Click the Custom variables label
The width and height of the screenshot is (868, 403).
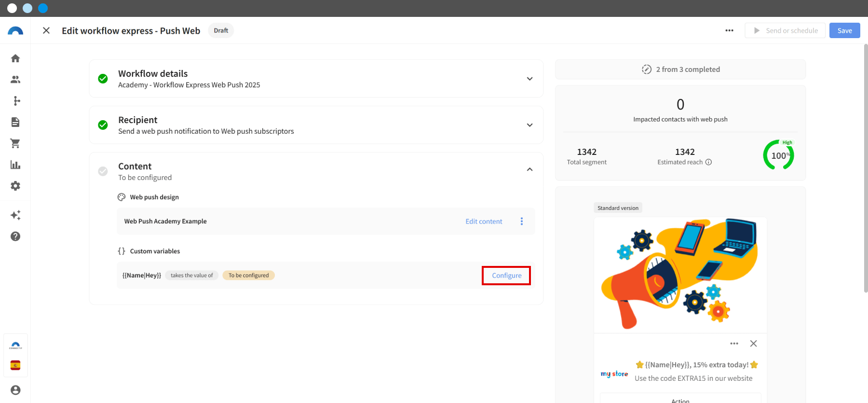[x=155, y=251]
